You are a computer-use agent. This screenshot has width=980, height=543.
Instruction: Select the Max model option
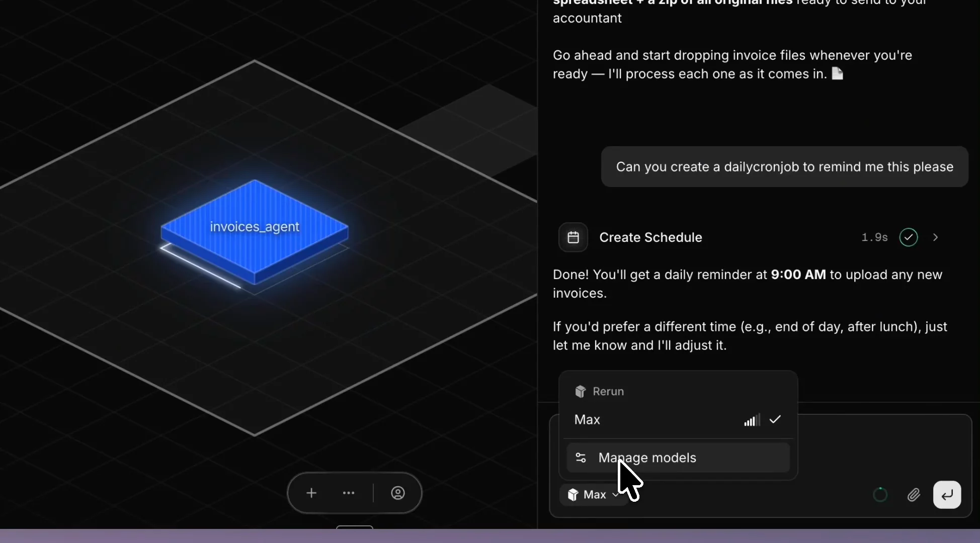[x=678, y=420]
